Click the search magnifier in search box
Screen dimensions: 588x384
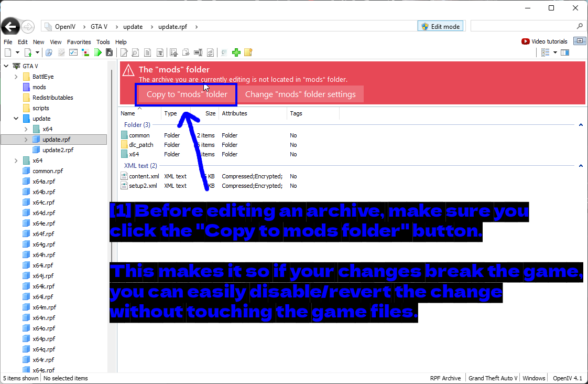tap(580, 26)
